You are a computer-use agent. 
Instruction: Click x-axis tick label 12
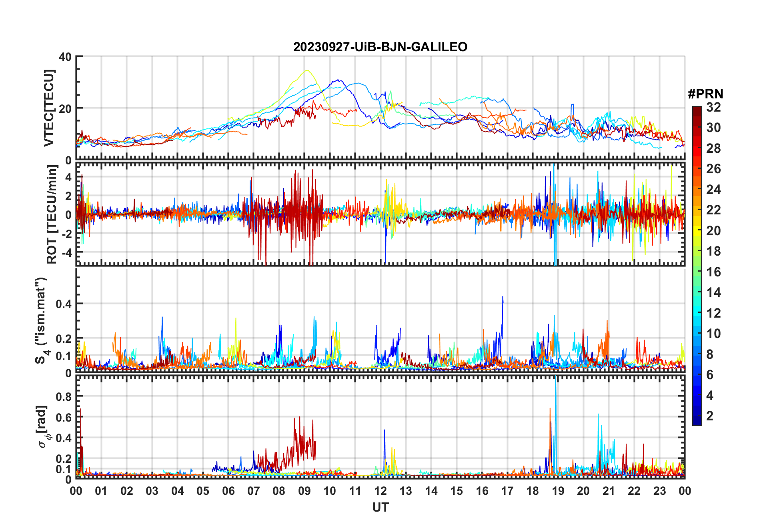[x=380, y=491]
